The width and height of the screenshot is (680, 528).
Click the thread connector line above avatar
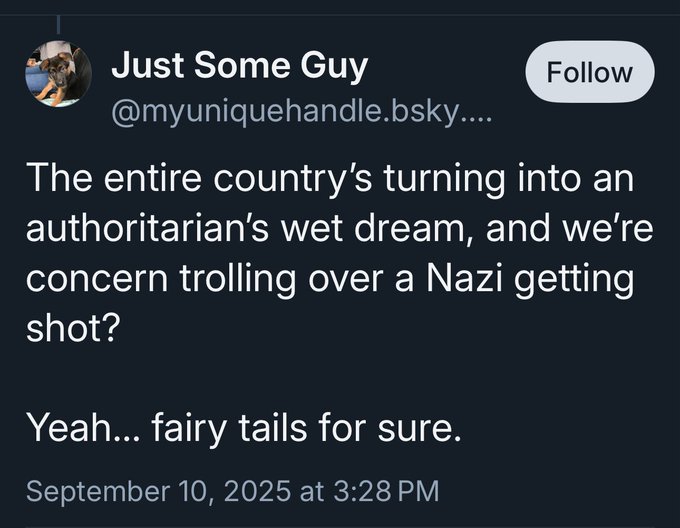(x=58, y=24)
